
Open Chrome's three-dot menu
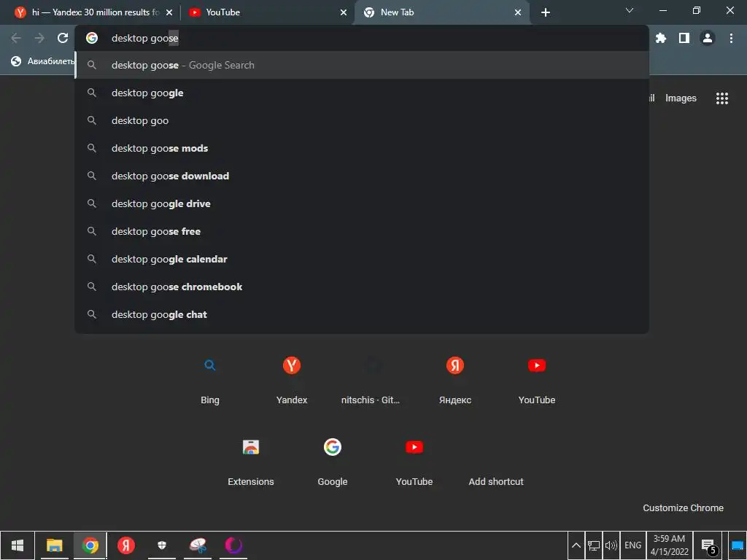click(731, 38)
